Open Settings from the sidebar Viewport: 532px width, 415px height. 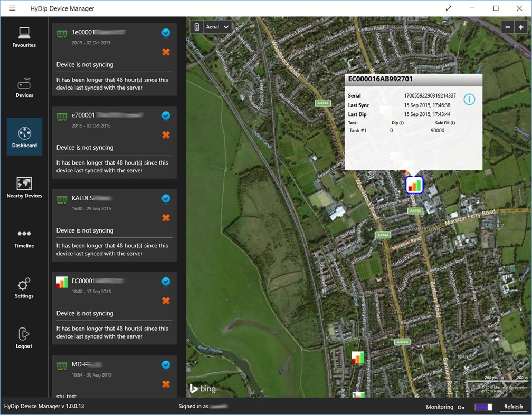[24, 288]
